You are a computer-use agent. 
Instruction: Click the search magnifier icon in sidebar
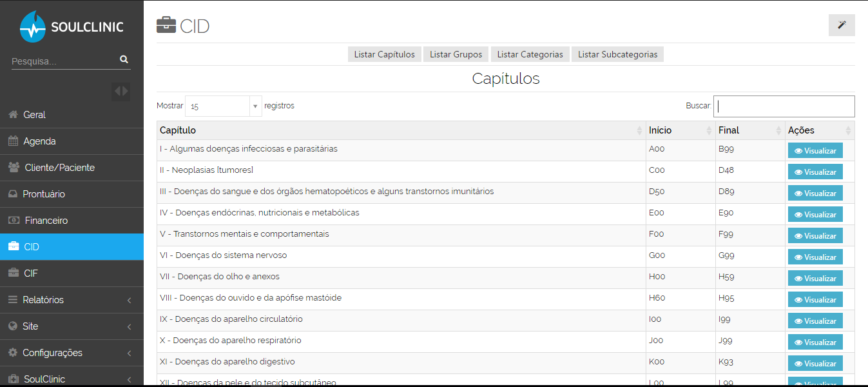(x=123, y=59)
